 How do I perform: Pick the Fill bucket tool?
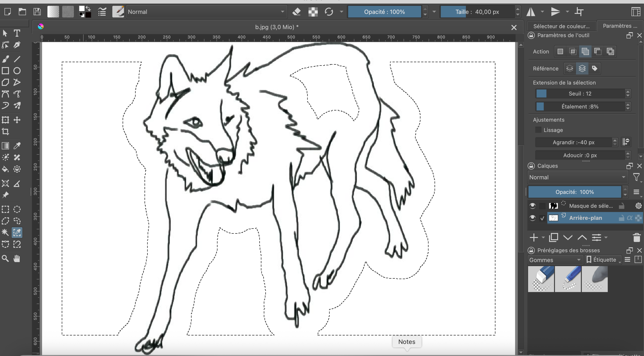(x=5, y=169)
